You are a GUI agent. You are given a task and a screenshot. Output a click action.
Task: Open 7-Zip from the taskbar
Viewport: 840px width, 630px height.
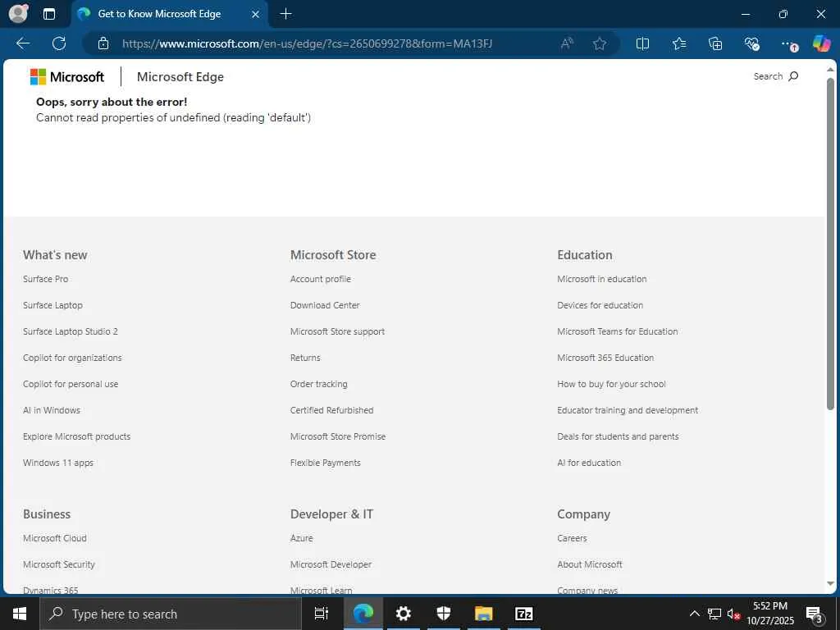(x=523, y=614)
